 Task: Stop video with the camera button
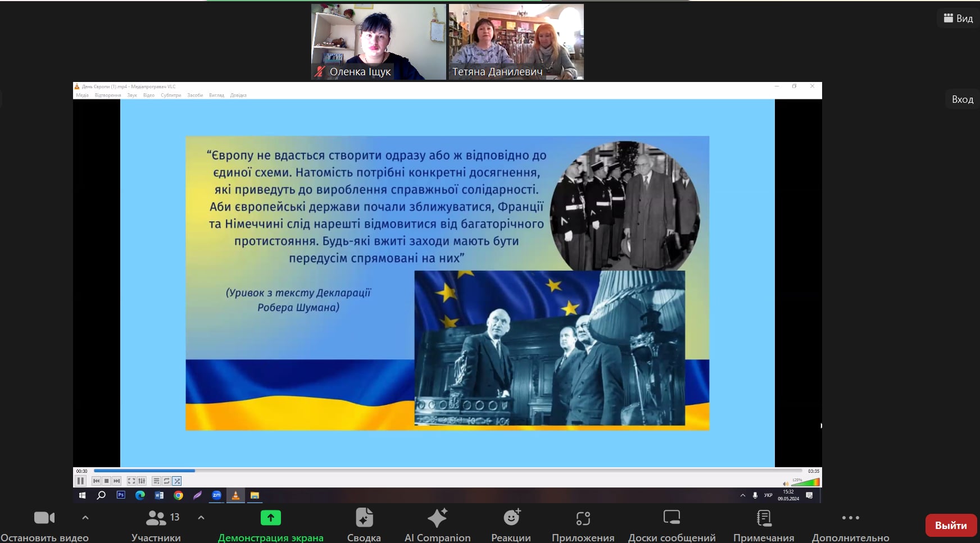point(44,524)
